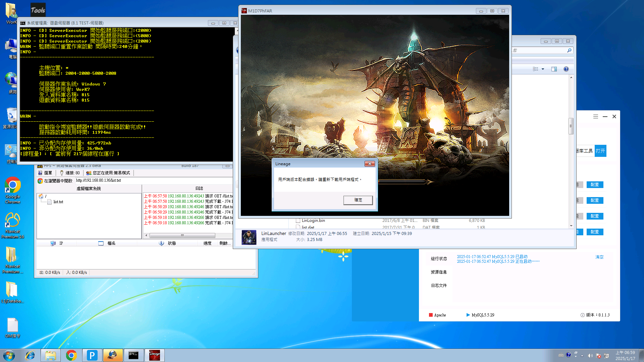
Task: Click the Explorer file list scrollbar thumb
Action: 571,126
